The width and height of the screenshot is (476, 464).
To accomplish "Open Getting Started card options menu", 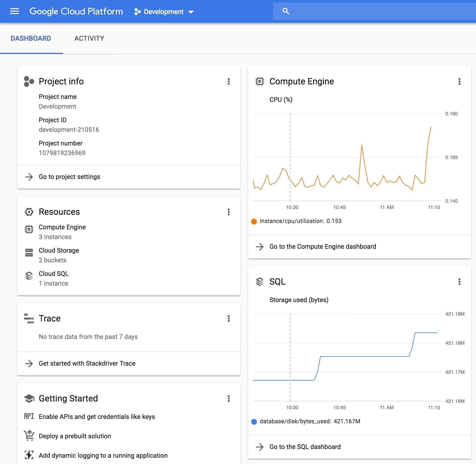I will (x=229, y=399).
